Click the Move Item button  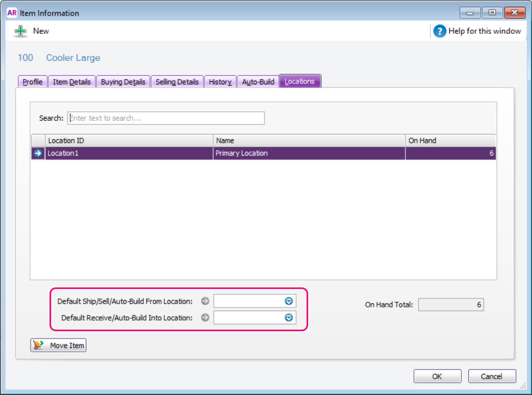point(58,345)
